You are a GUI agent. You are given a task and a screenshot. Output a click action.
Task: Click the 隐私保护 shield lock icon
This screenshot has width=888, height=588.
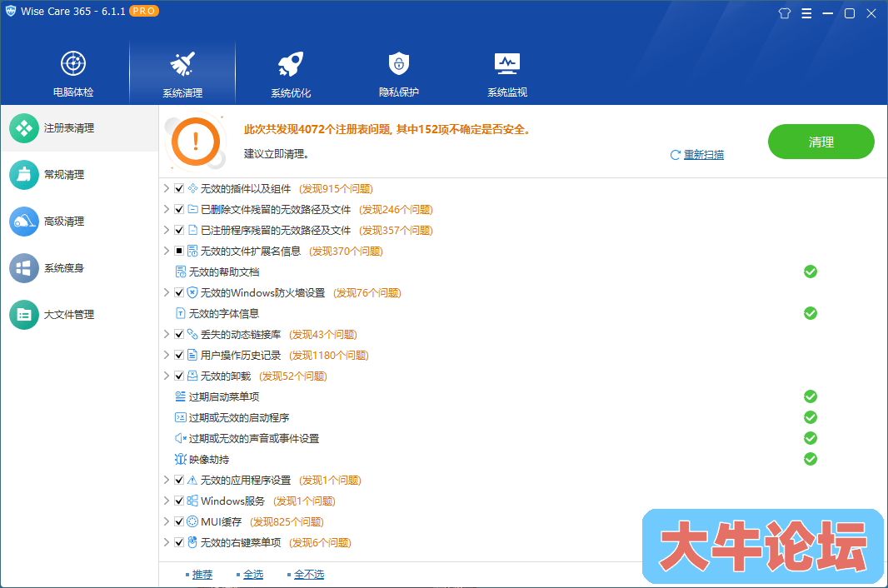pos(399,63)
